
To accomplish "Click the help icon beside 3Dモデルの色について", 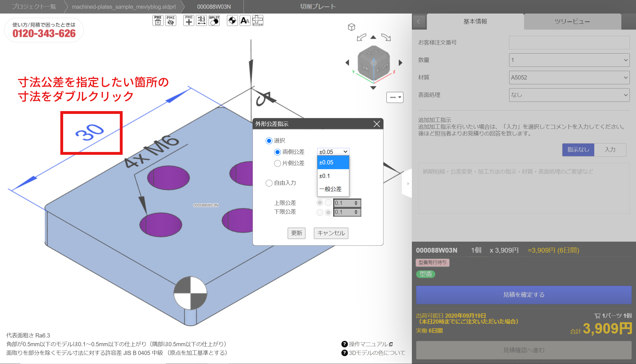I will pyautogui.click(x=344, y=353).
